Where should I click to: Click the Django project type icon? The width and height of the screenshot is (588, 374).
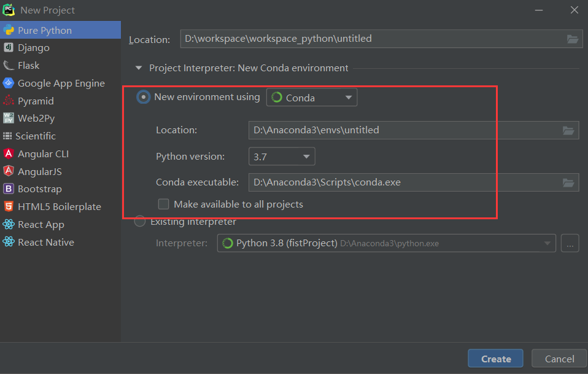[8, 47]
